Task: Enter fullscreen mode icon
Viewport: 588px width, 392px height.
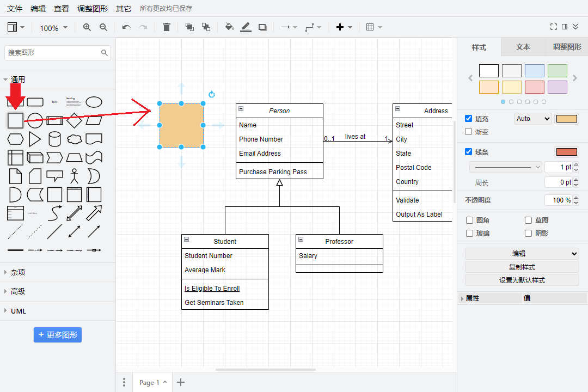Action: [x=554, y=27]
